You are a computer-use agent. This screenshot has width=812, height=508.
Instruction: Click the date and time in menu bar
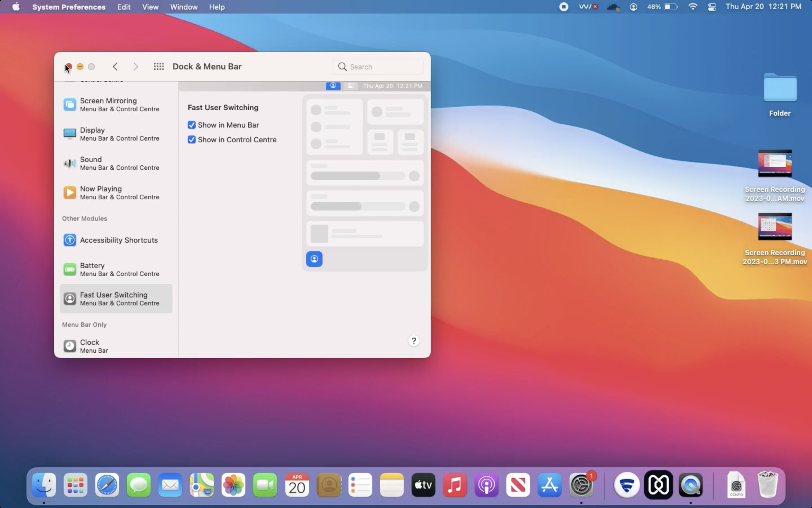(x=763, y=7)
